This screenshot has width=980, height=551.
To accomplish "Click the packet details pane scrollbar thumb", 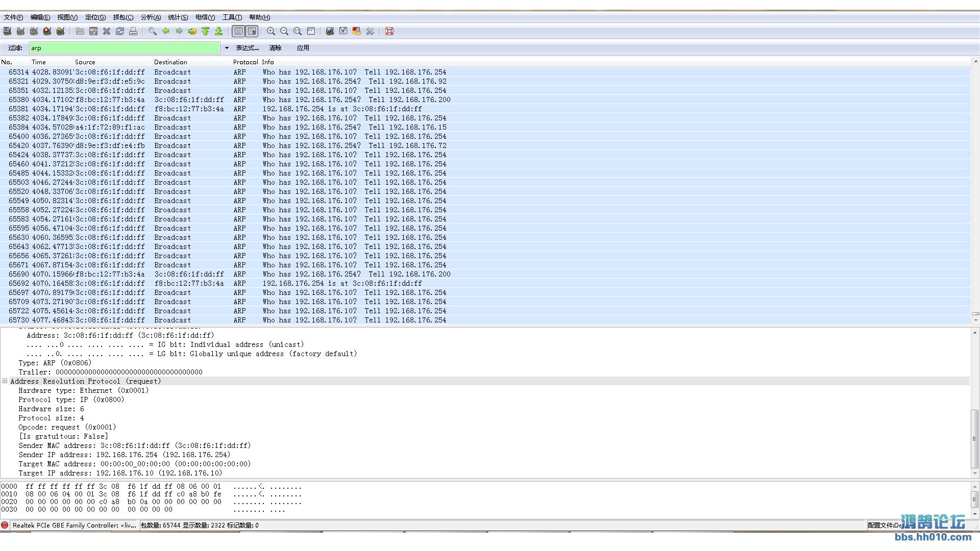I will pyautogui.click(x=975, y=439).
